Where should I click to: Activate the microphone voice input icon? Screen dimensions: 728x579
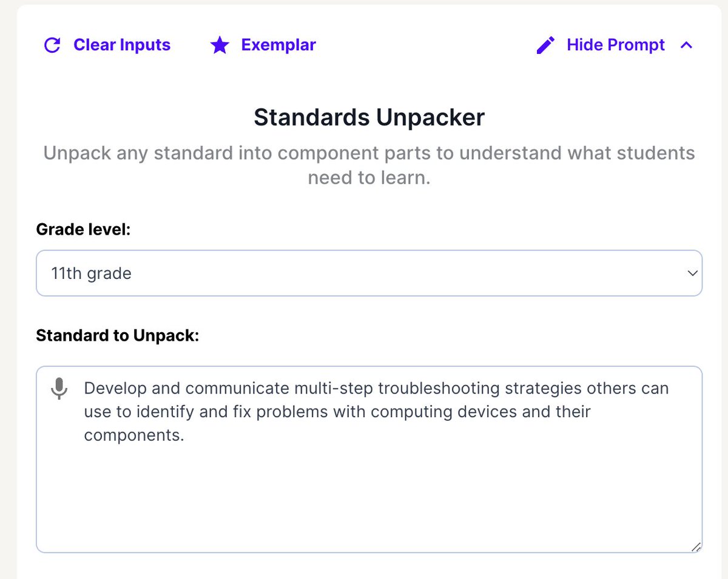point(59,389)
